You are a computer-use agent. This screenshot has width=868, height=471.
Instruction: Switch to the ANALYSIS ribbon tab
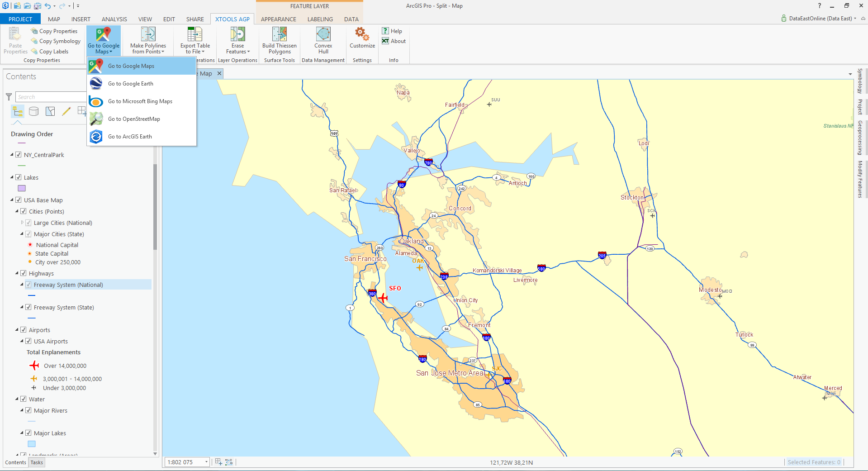(114, 19)
